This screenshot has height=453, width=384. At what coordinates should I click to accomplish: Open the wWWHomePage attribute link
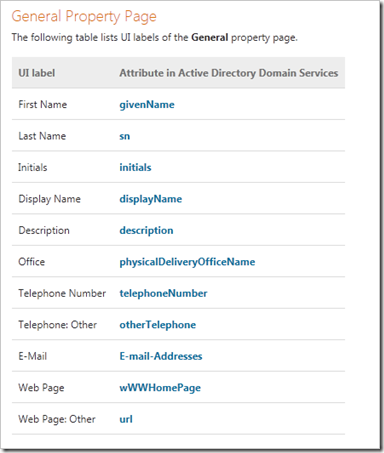tap(160, 388)
